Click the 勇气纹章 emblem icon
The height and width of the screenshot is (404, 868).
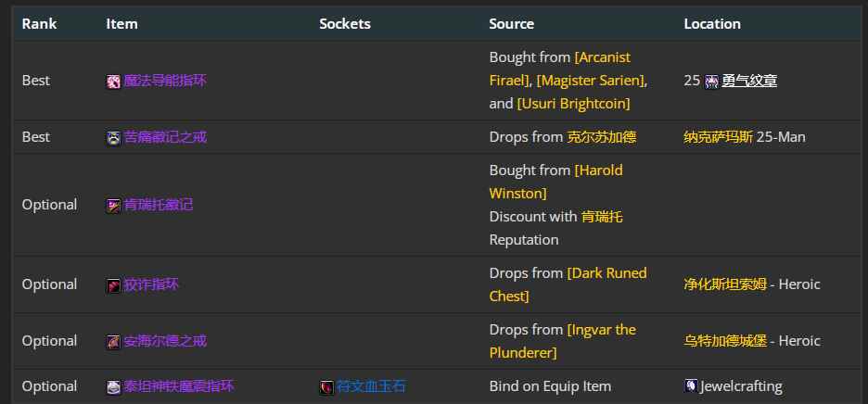click(x=711, y=82)
